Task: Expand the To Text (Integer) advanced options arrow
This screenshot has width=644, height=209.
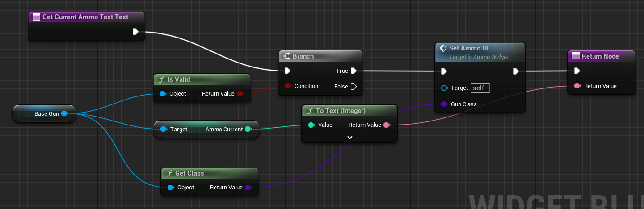Action: [x=349, y=138]
